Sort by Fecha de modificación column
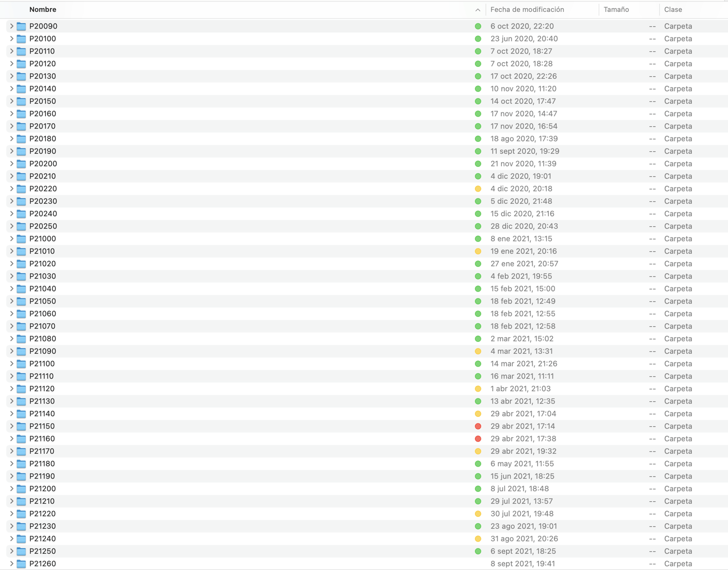This screenshot has height=570, width=728. pos(527,9)
